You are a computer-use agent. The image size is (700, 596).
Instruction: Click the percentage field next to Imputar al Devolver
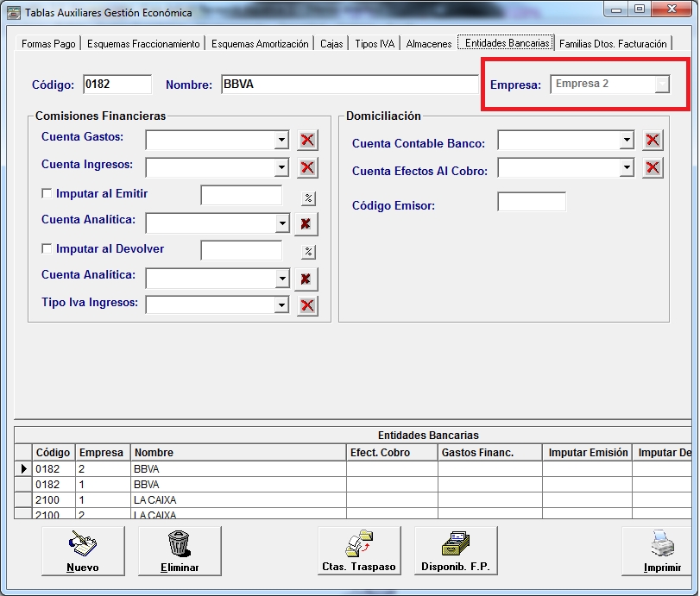[x=242, y=250]
